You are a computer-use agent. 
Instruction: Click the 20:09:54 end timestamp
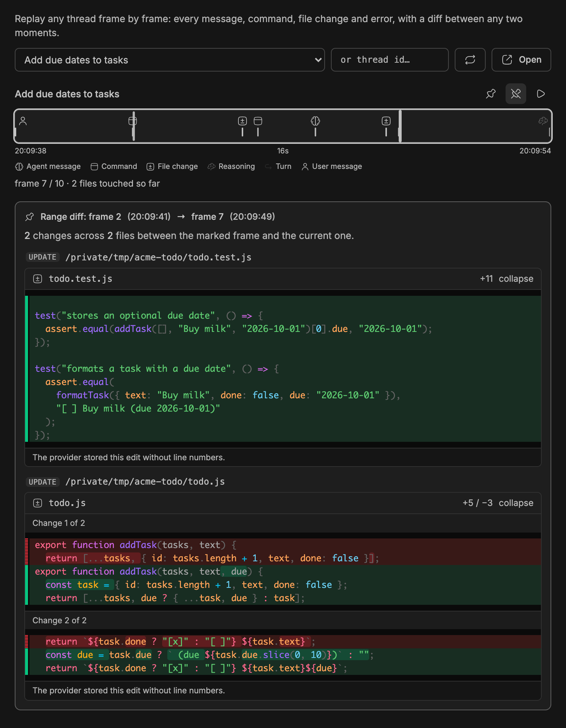[535, 151]
